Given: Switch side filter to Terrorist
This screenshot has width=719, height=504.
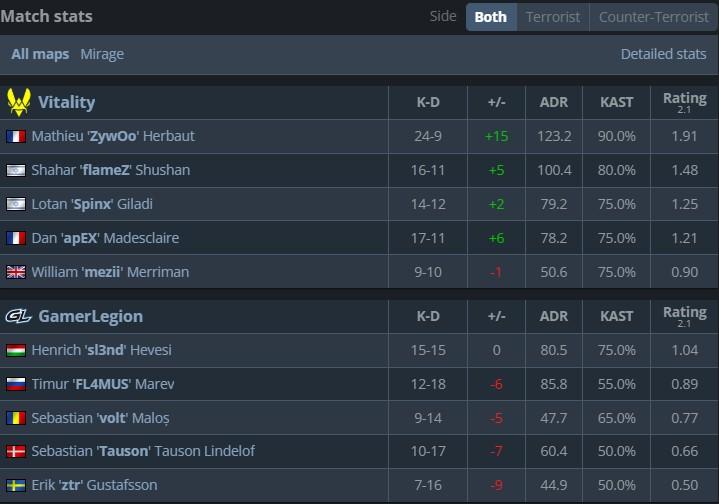Looking at the screenshot, I should [x=553, y=17].
